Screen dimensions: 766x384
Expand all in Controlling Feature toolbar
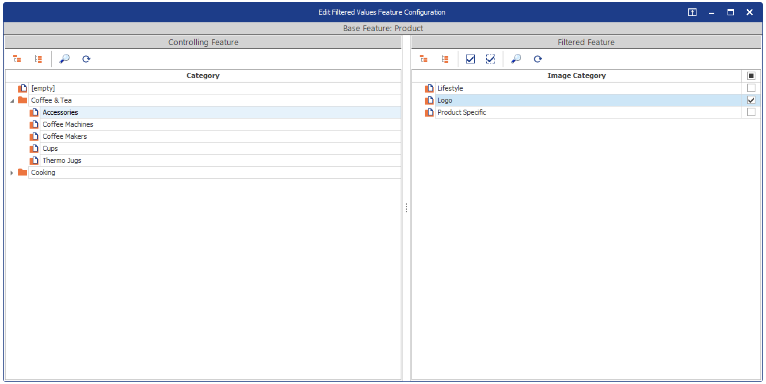[18, 59]
